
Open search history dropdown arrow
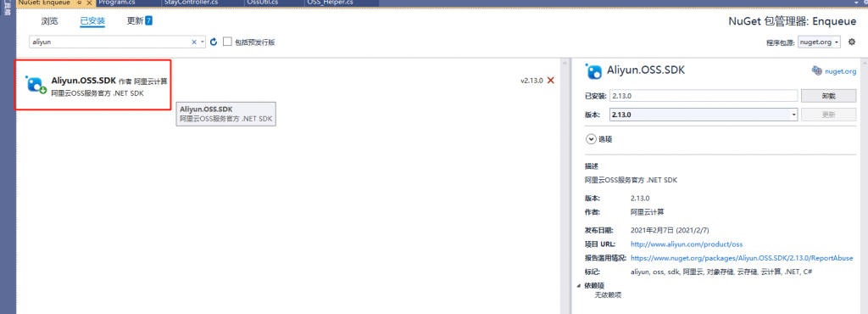click(x=203, y=42)
